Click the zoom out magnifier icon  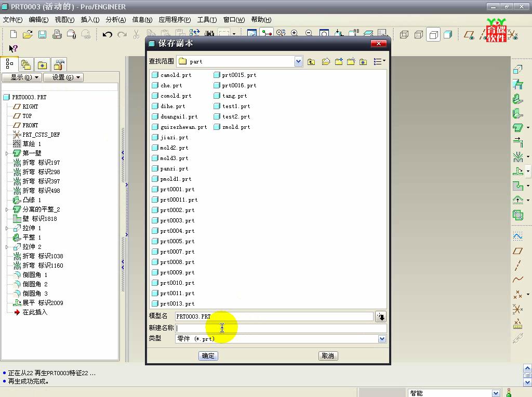click(x=309, y=33)
